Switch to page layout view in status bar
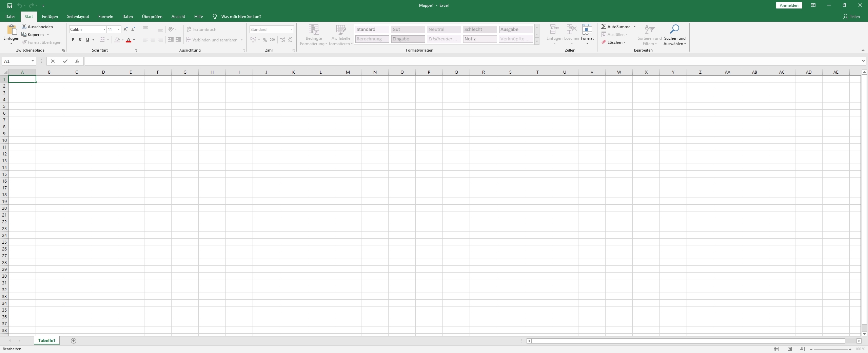The height and width of the screenshot is (353, 868). pyautogui.click(x=789, y=349)
